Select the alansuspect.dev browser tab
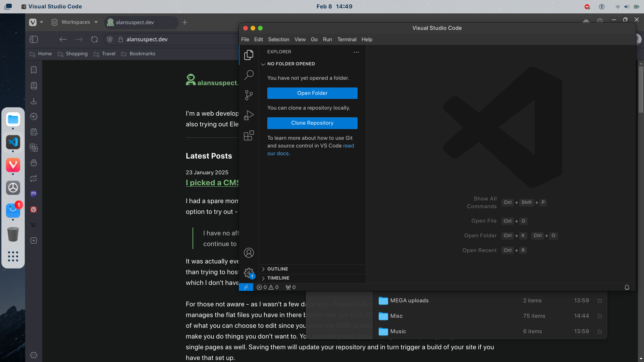This screenshot has height=362, width=644. (141, 22)
